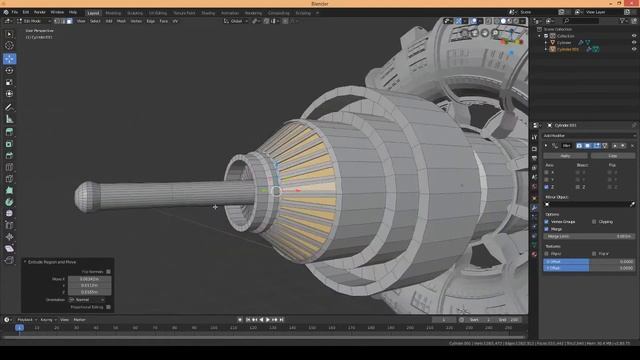Open the Modifier properties tab

coord(534,208)
